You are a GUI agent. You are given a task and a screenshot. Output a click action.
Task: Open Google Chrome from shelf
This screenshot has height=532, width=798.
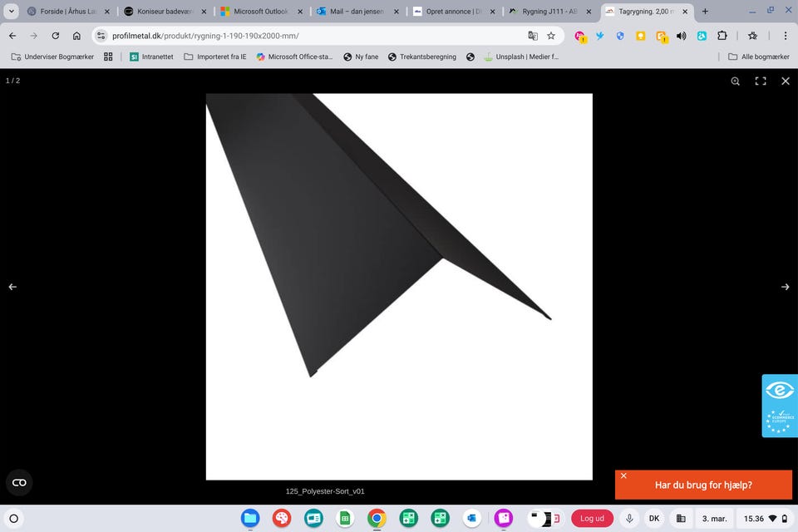[x=377, y=518]
